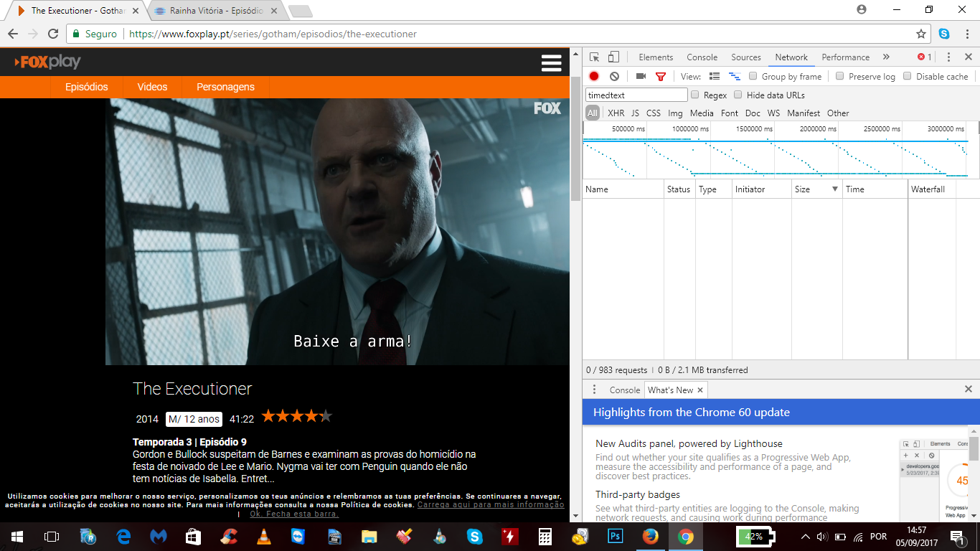Click the Skype extension icon in Chrome
The image size is (980, 551).
(944, 34)
